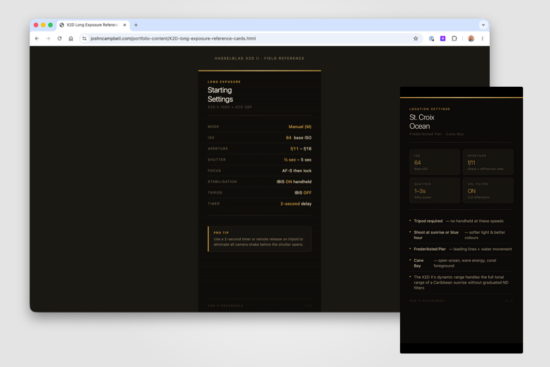Select the 'LONG EXPOSURE' label above Starting Settings
The image size is (550, 367).
pyautogui.click(x=224, y=82)
